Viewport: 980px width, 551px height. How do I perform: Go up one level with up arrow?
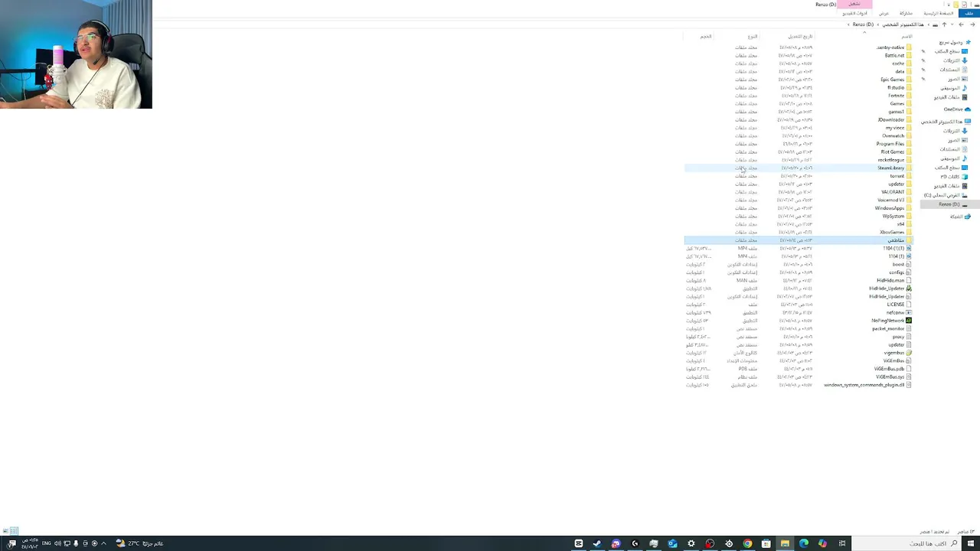(x=944, y=24)
